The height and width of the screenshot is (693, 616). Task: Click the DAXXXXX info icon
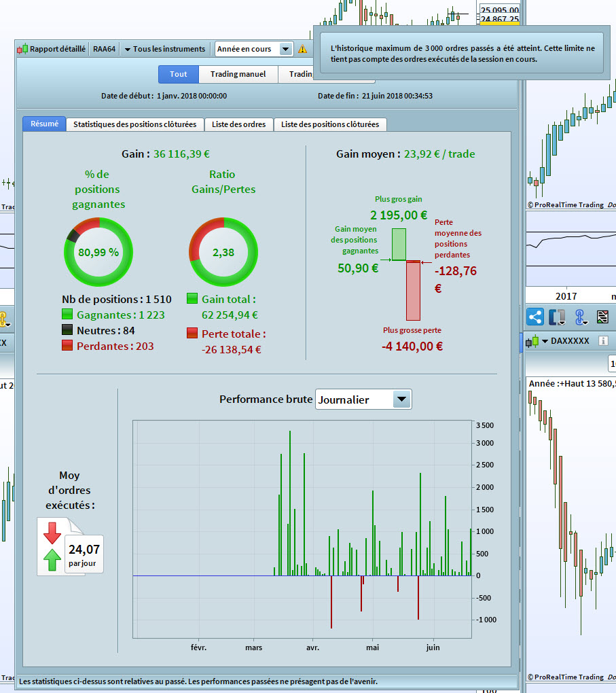click(x=603, y=341)
